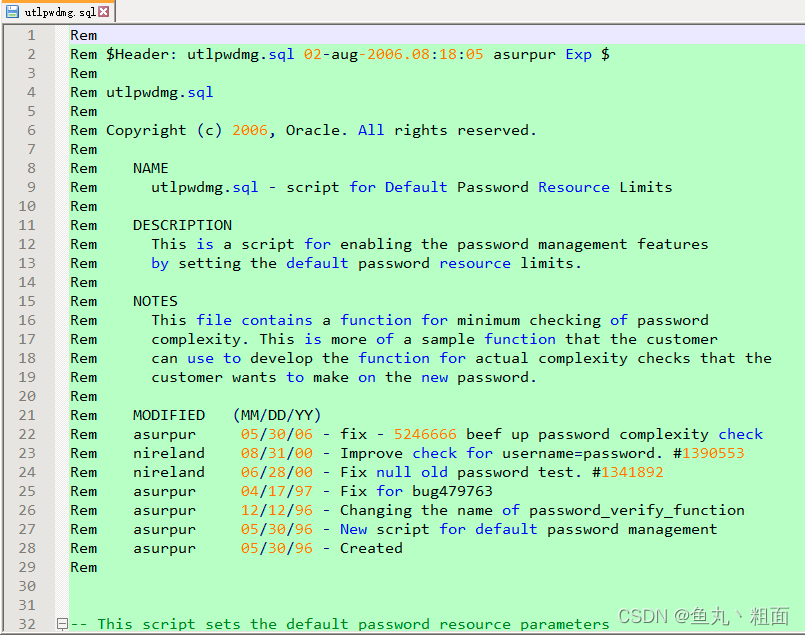Click the word 'checks' on line 18
Viewport: 805px width, 635px height.
664,358
